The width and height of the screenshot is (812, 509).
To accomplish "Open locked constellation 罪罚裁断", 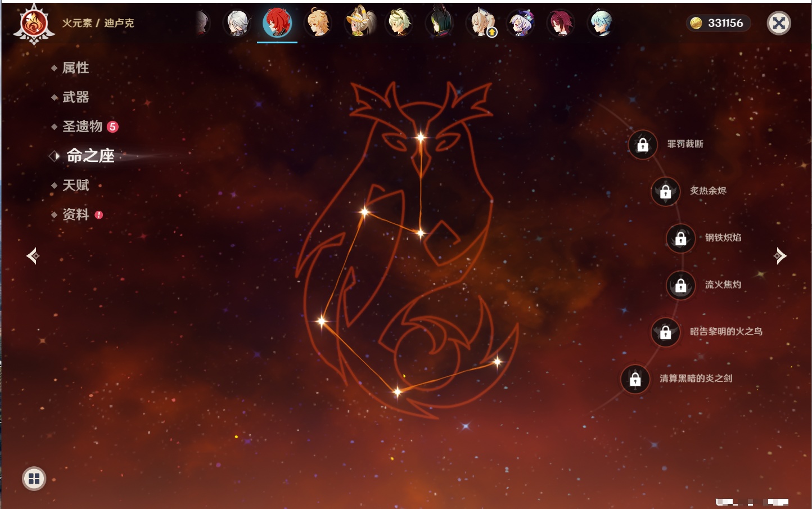I will (x=643, y=145).
